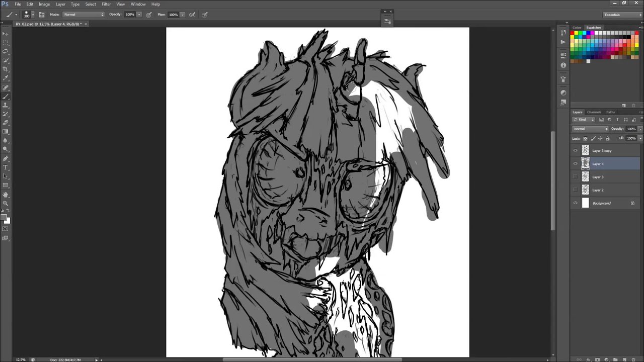Hide the Background layer
644x362 pixels.
tap(576, 203)
